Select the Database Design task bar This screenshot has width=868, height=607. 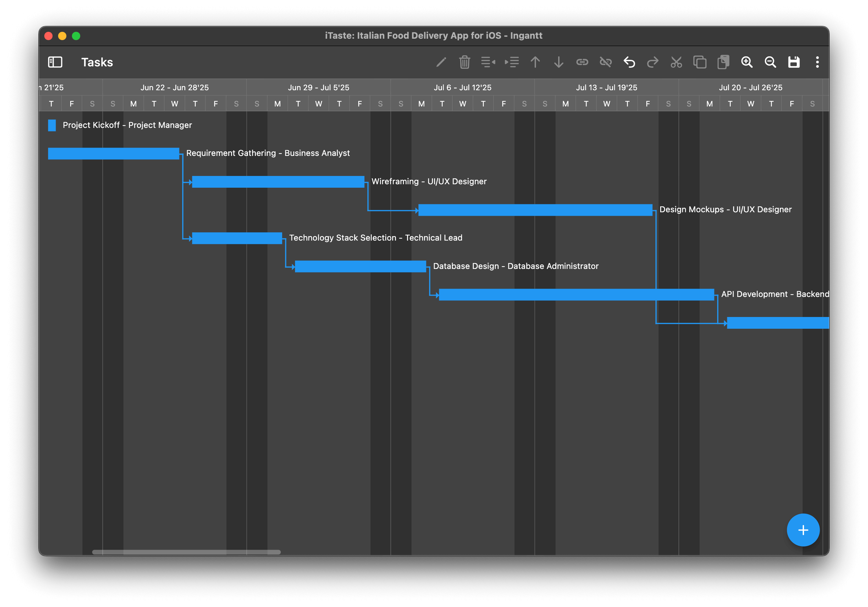pyautogui.click(x=360, y=267)
